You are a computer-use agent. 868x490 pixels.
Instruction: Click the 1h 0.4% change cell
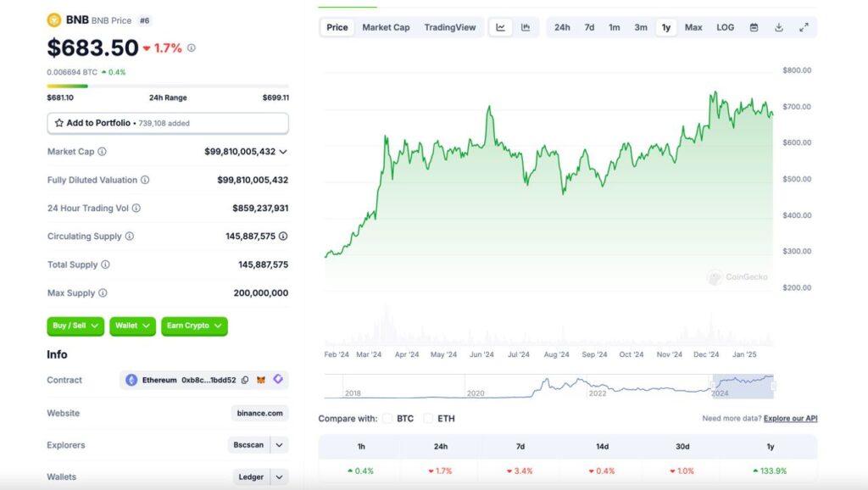click(x=361, y=471)
